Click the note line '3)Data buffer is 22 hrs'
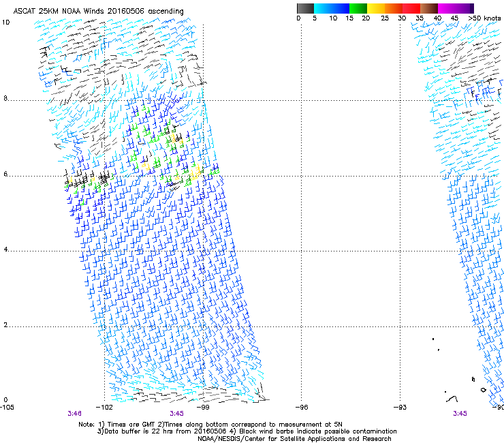504x443 pixels. tap(247, 431)
